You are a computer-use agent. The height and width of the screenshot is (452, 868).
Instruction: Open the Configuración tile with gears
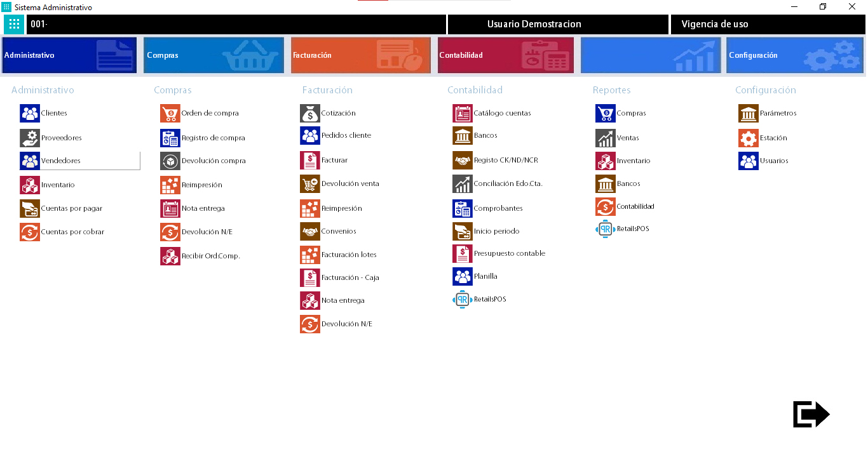(x=794, y=55)
